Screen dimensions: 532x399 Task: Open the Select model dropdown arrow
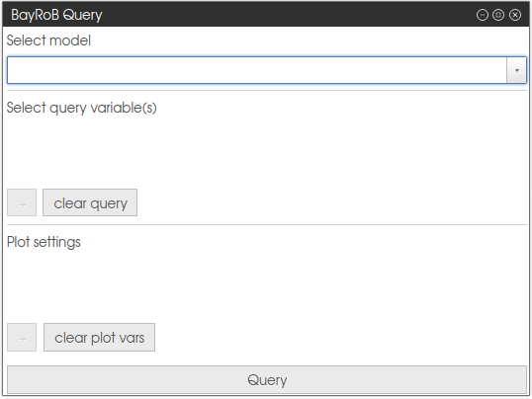516,70
